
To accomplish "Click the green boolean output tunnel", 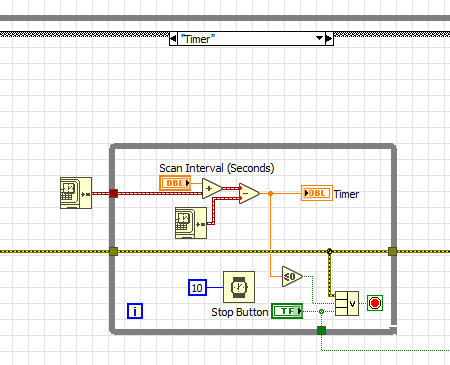I will tap(321, 331).
